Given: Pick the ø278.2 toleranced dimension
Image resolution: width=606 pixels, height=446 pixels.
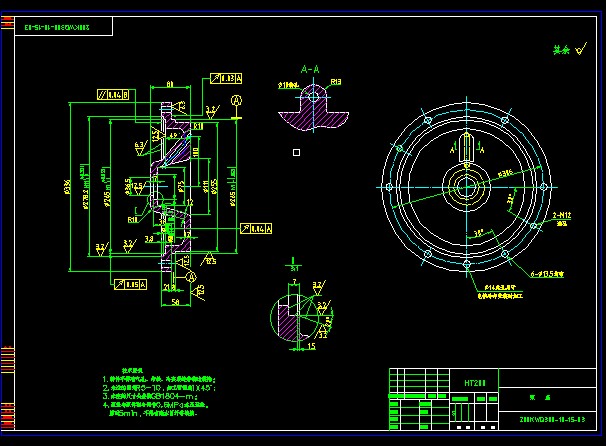Looking at the screenshot, I should tap(85, 187).
